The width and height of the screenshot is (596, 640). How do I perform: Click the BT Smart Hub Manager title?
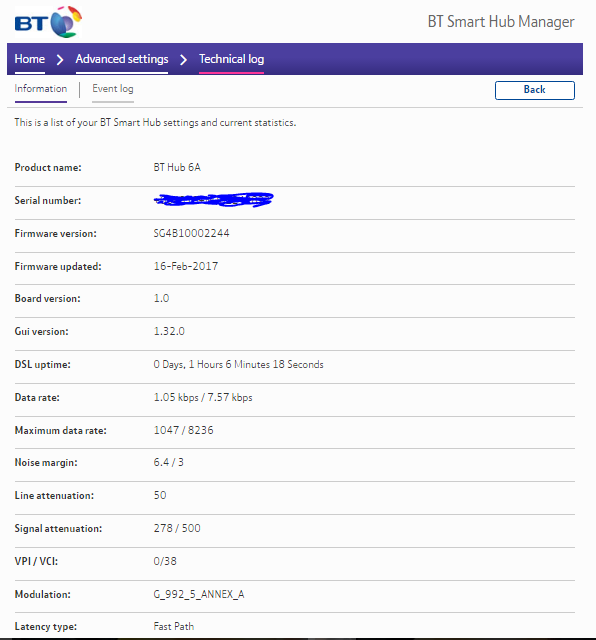click(x=501, y=22)
